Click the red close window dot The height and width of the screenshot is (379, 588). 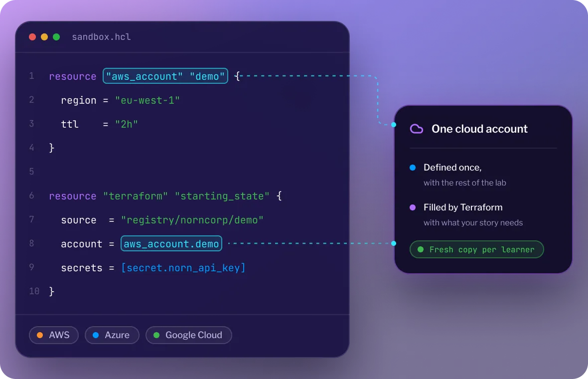click(x=32, y=37)
